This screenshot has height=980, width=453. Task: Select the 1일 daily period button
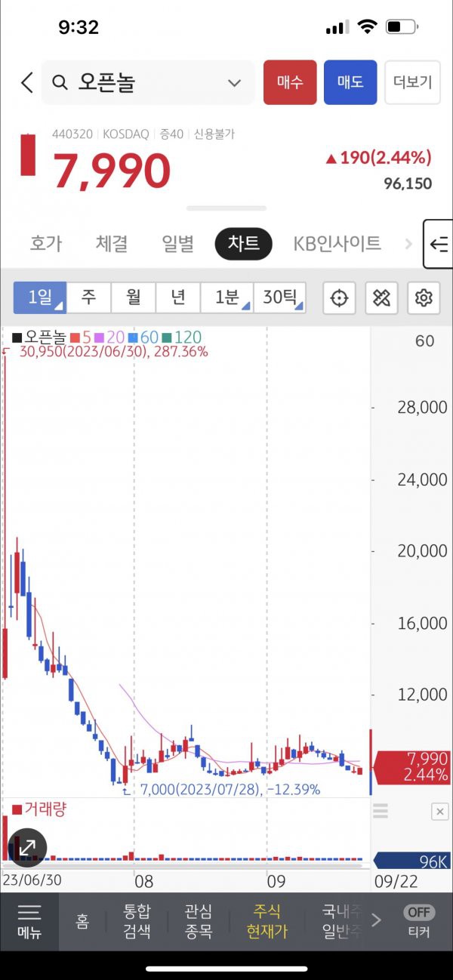click(40, 297)
